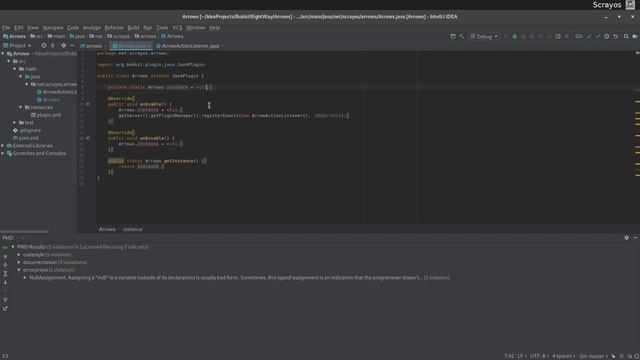This screenshot has width=640, height=360.
Task: Collapse the src folder node
Action: point(9,61)
